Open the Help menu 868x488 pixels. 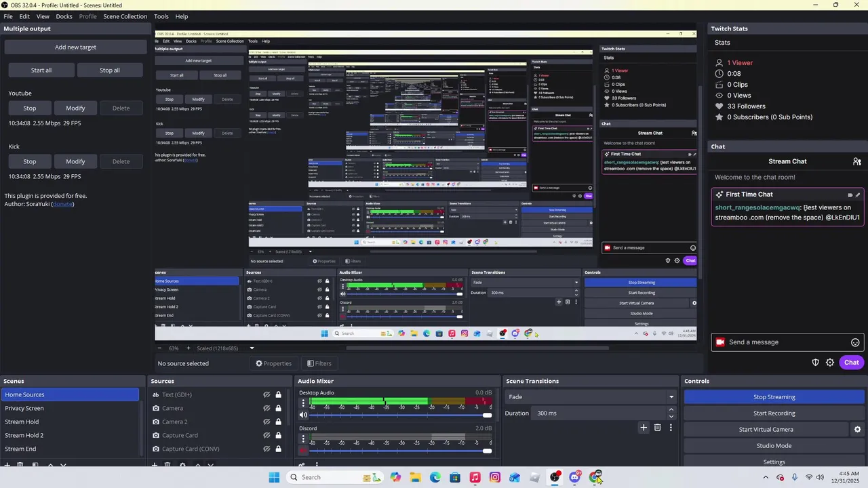182,16
